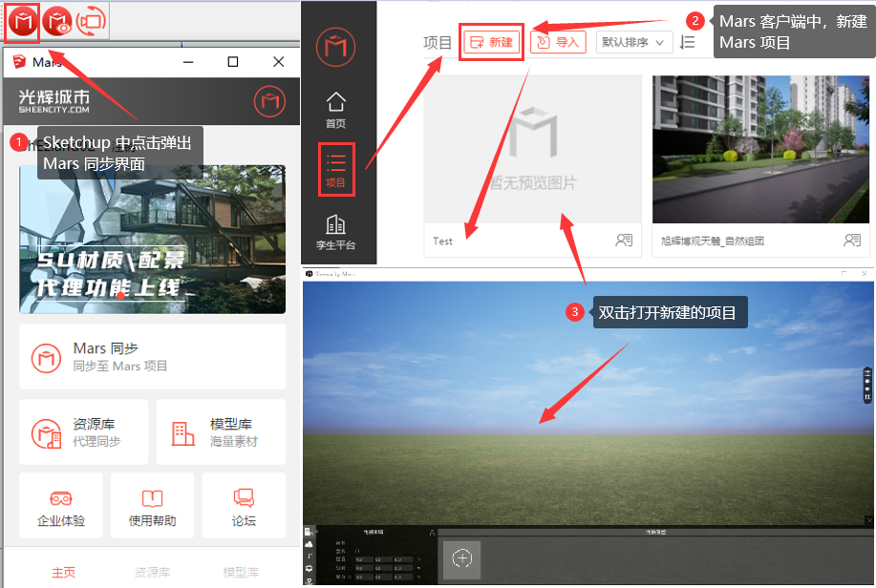Switch to the 主页 bottom tab
876x588 pixels.
click(64, 573)
